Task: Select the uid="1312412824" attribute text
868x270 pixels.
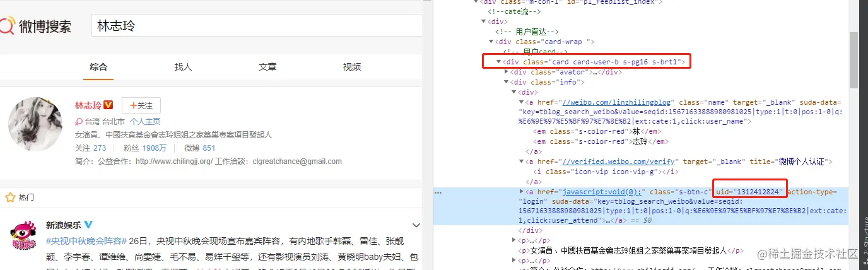Action: 750,191
